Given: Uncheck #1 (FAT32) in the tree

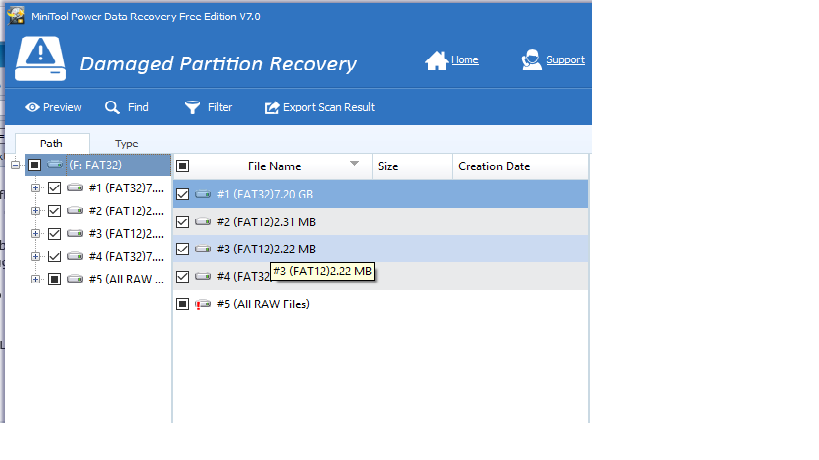Looking at the screenshot, I should pyautogui.click(x=54, y=188).
